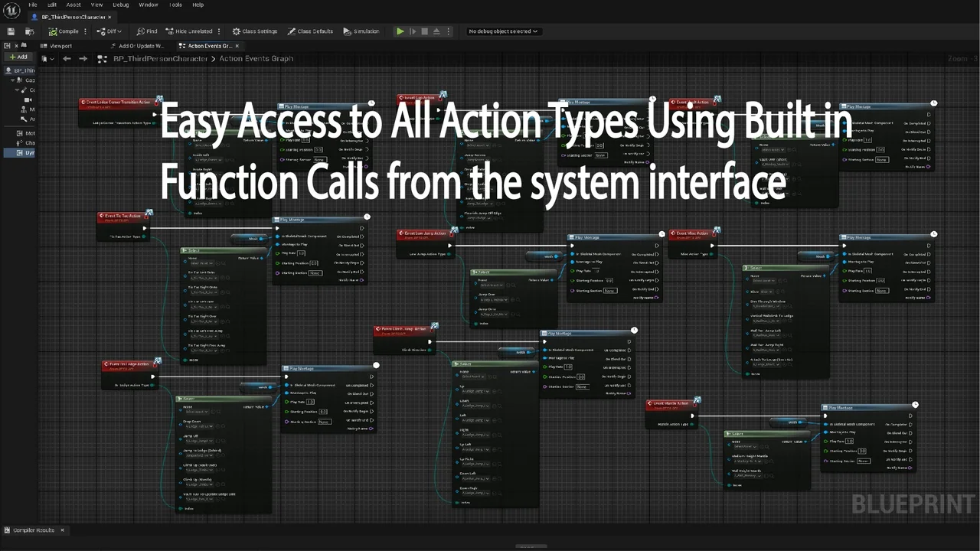
Task: Open the Debug menu
Action: click(x=120, y=5)
